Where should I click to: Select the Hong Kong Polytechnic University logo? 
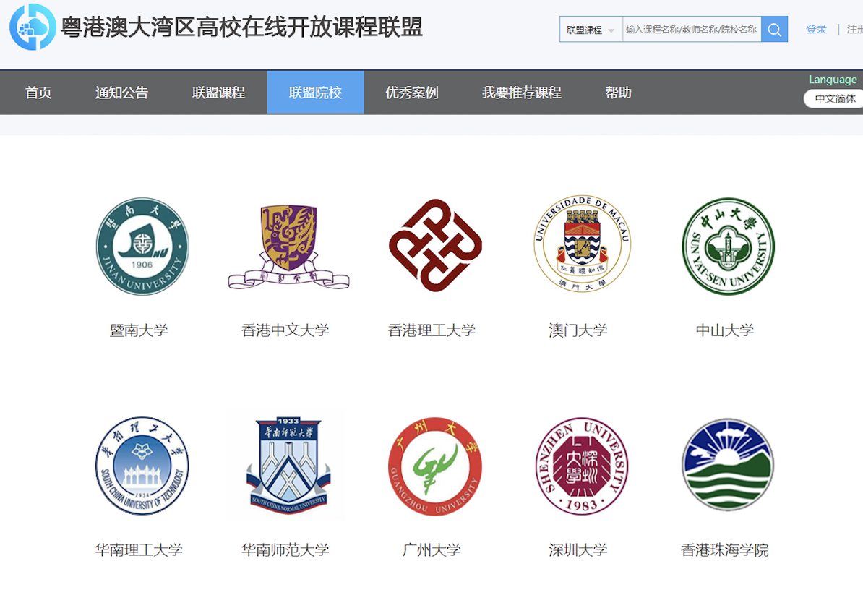point(435,247)
